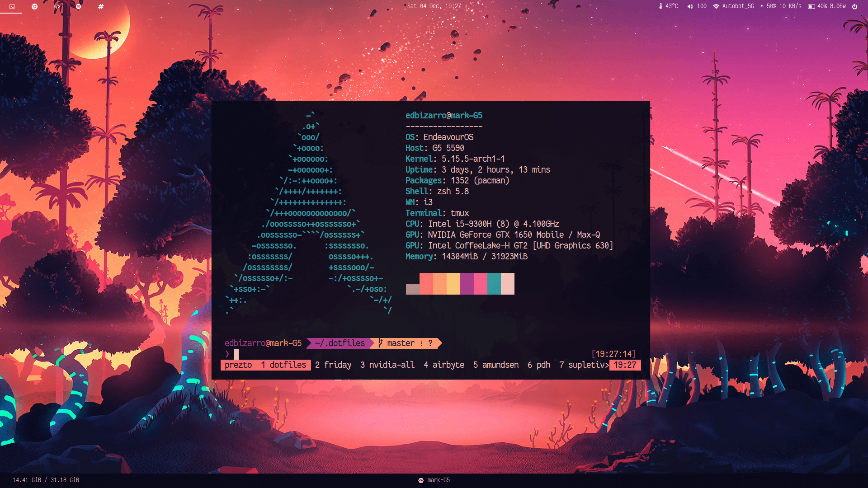Click the temperature thermometer indicator
868x488 pixels.
[x=660, y=6]
